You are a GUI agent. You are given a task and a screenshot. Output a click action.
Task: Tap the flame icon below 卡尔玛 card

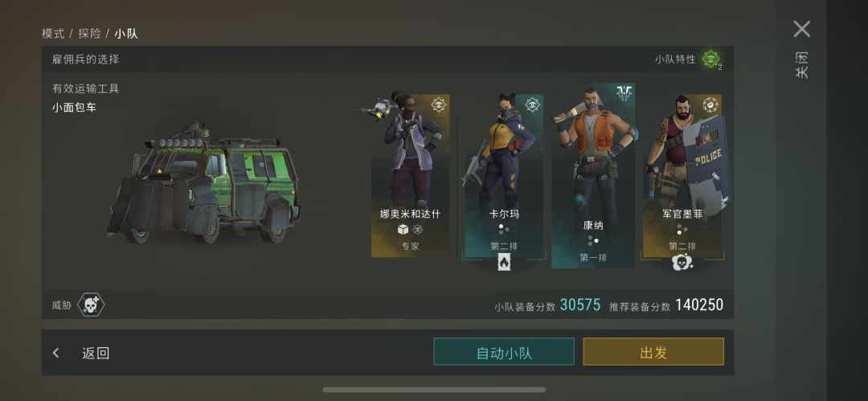tap(504, 262)
